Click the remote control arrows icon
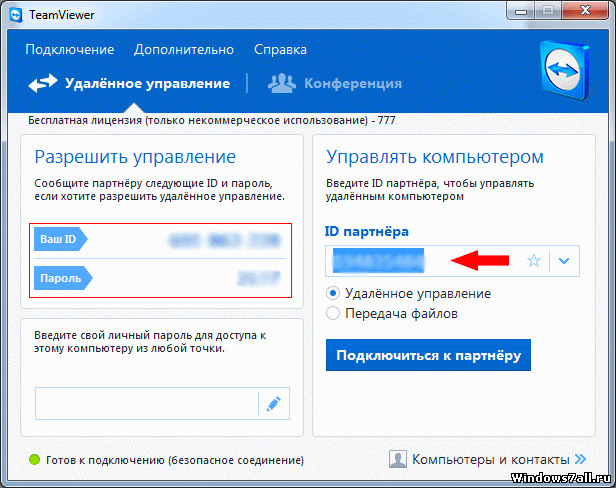The image size is (616, 488). click(43, 83)
